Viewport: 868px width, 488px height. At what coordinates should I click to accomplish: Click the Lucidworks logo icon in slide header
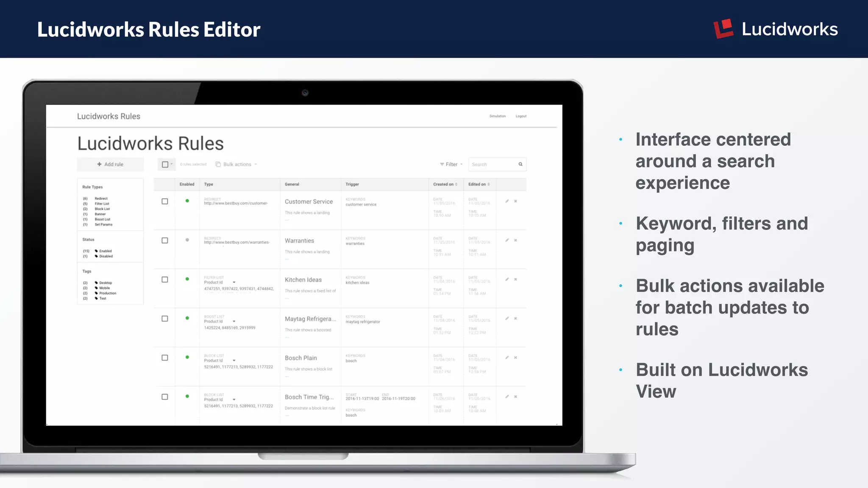[x=723, y=29]
